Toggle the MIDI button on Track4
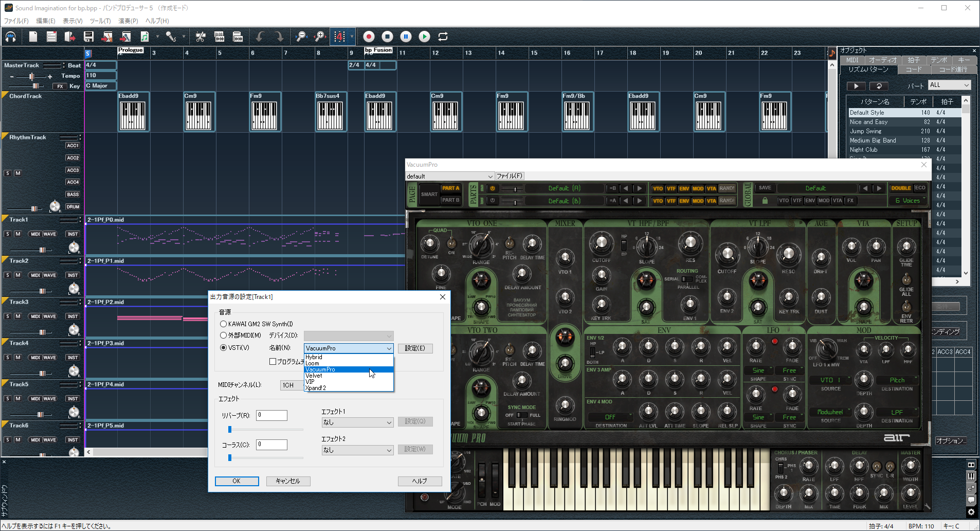This screenshot has width=980, height=531. coord(35,358)
